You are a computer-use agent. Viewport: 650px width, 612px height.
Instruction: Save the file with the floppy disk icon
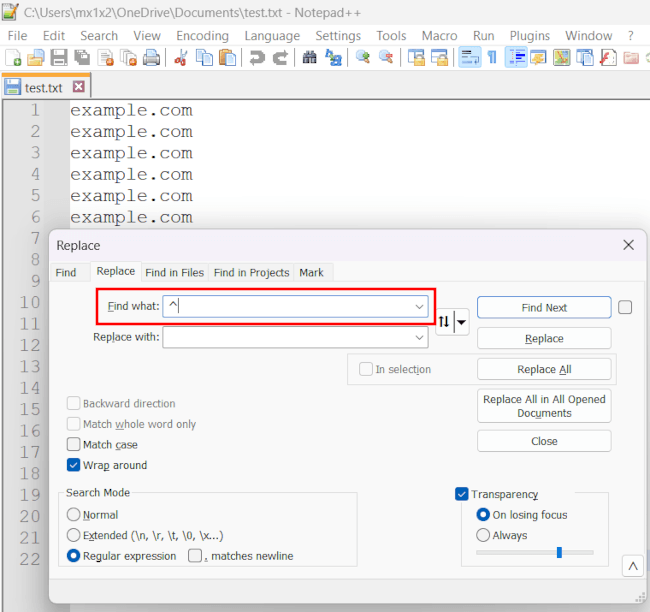pyautogui.click(x=58, y=58)
